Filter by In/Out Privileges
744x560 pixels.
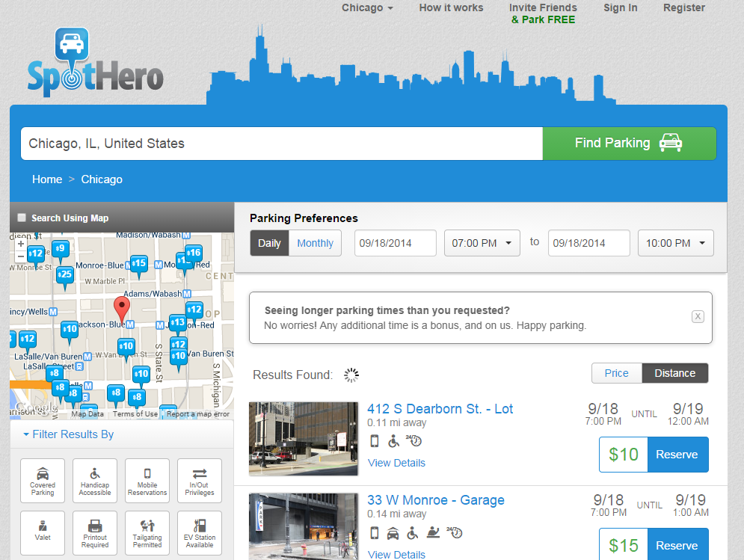(200, 481)
